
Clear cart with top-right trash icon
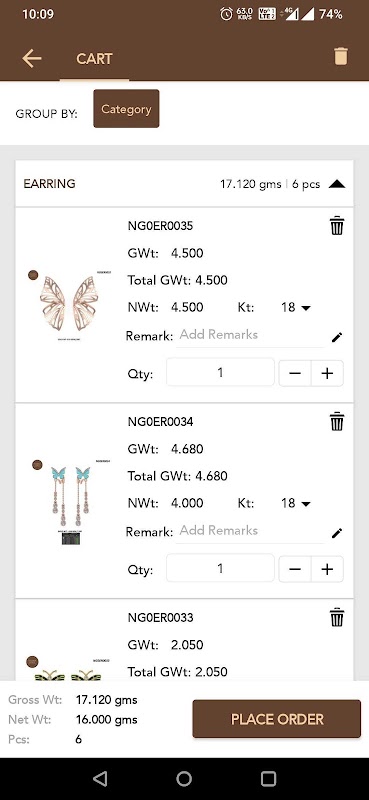[x=341, y=56]
